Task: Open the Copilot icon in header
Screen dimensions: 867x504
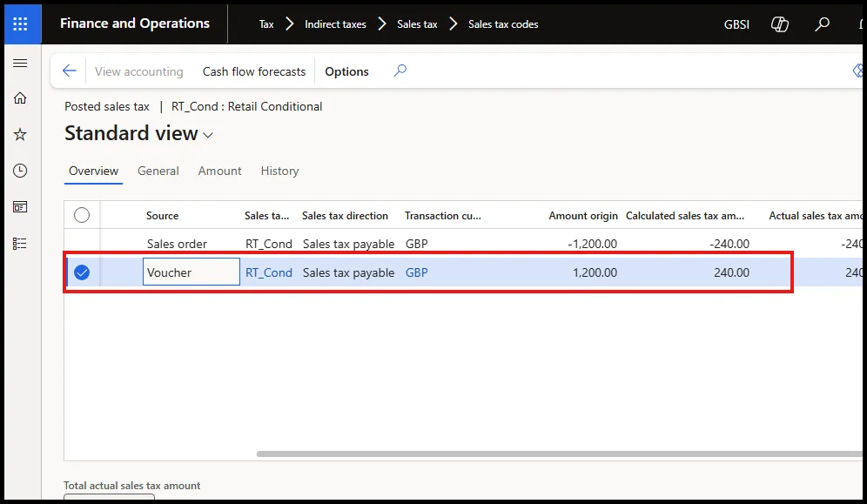Action: [x=780, y=24]
